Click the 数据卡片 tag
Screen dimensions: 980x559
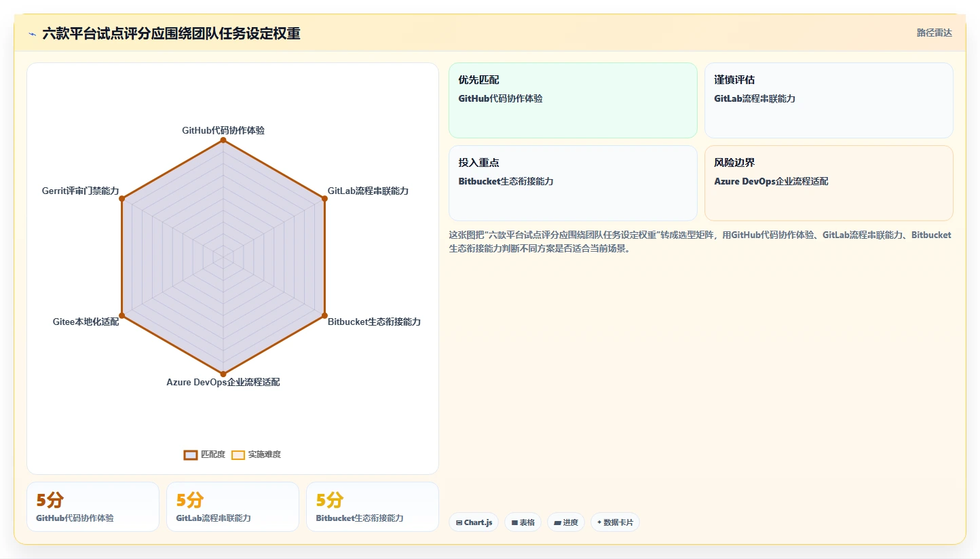615,522
